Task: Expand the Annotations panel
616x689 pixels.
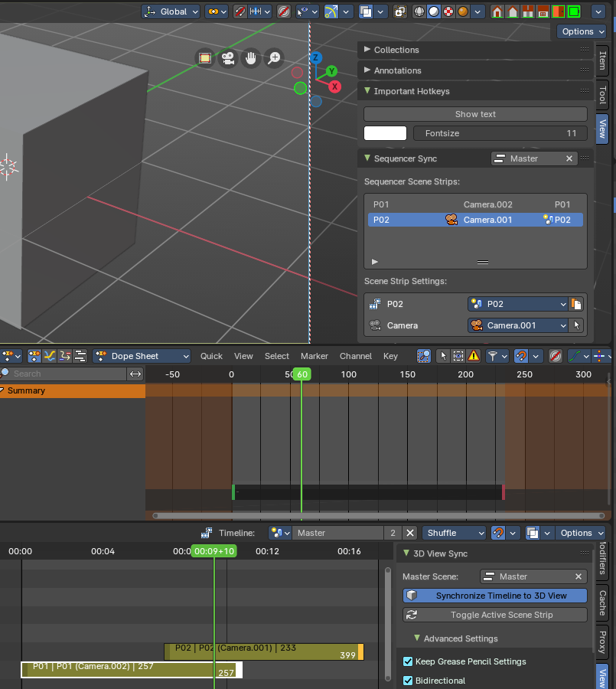Action: click(x=475, y=70)
